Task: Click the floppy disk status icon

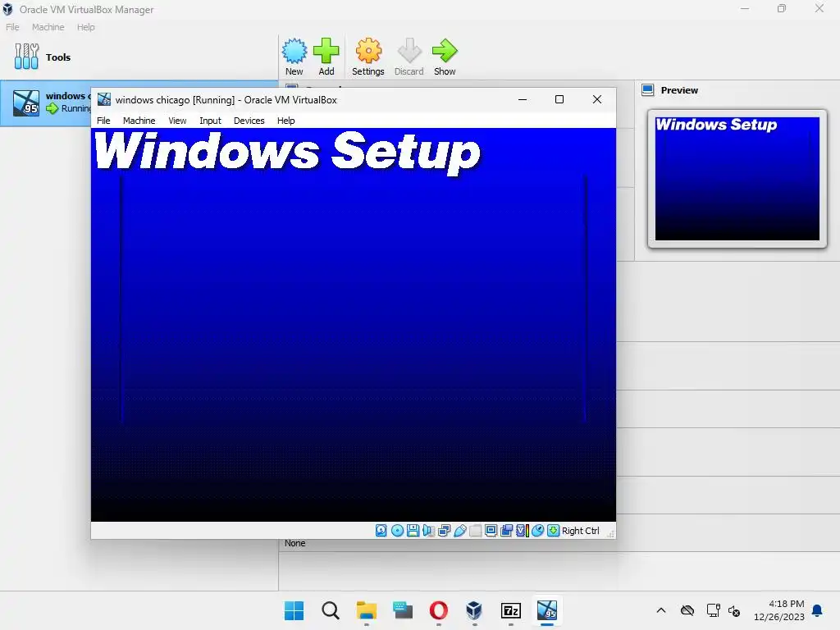Action: [x=413, y=531]
